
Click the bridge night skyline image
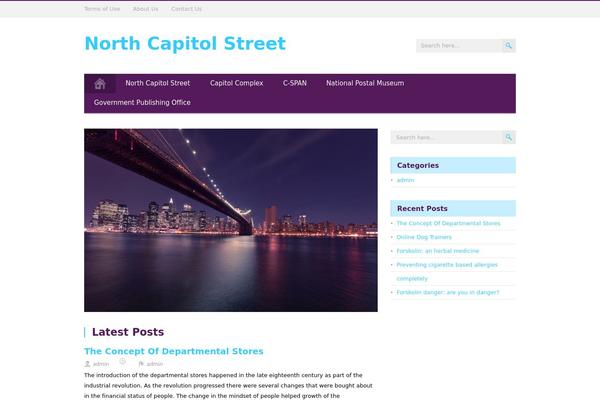(x=231, y=220)
